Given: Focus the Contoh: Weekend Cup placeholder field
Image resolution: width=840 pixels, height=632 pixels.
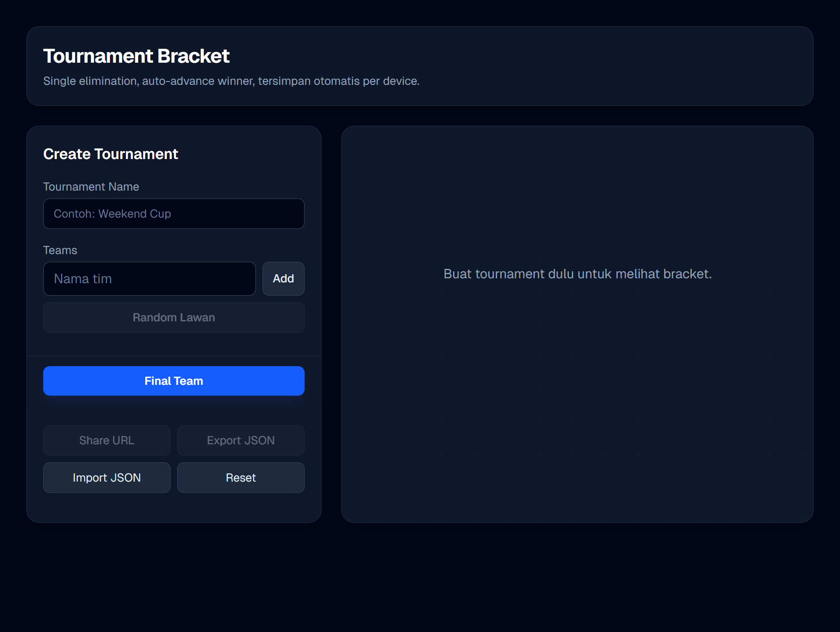Looking at the screenshot, I should coord(173,214).
